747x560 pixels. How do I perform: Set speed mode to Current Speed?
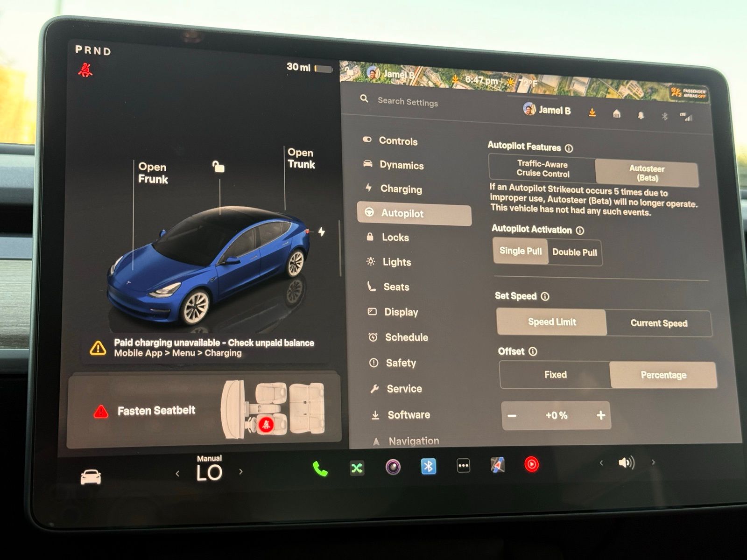pyautogui.click(x=658, y=323)
